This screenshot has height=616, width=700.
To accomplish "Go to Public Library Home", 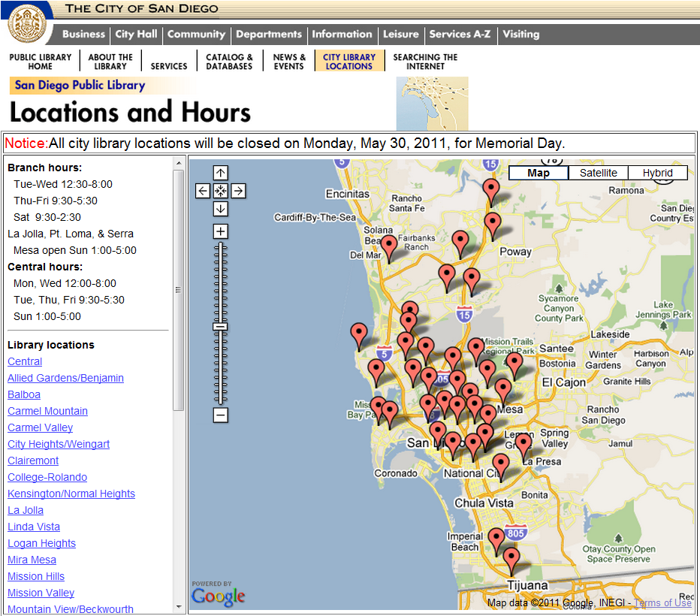I will tap(40, 62).
